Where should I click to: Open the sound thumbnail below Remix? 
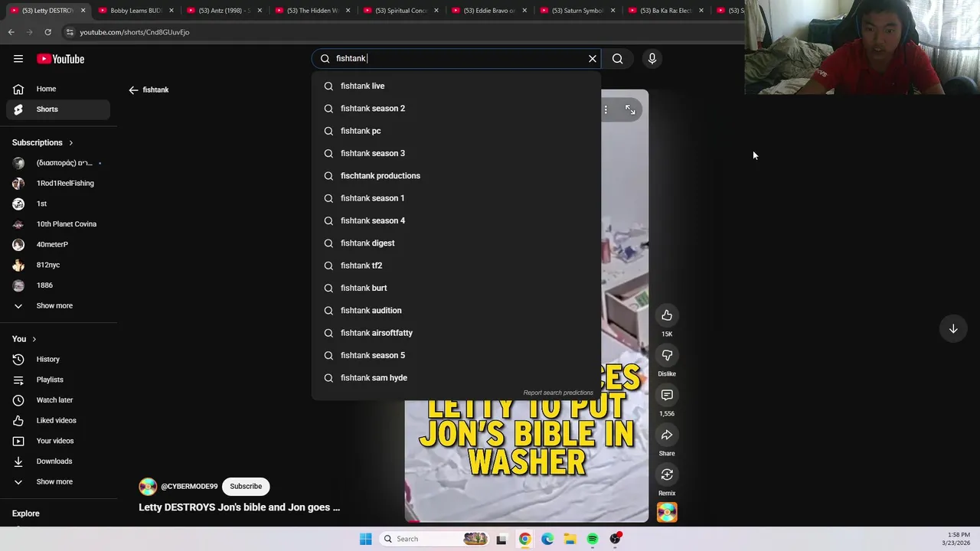coord(667,512)
